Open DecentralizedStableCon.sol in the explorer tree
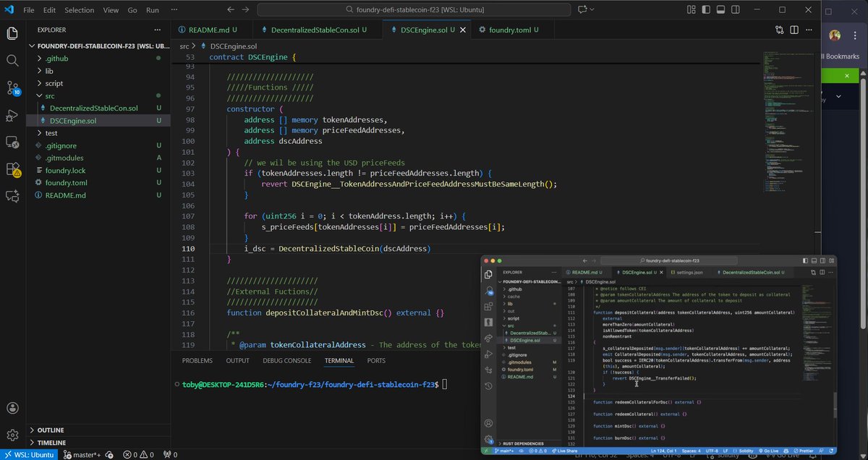This screenshot has height=460, width=868. [93, 108]
